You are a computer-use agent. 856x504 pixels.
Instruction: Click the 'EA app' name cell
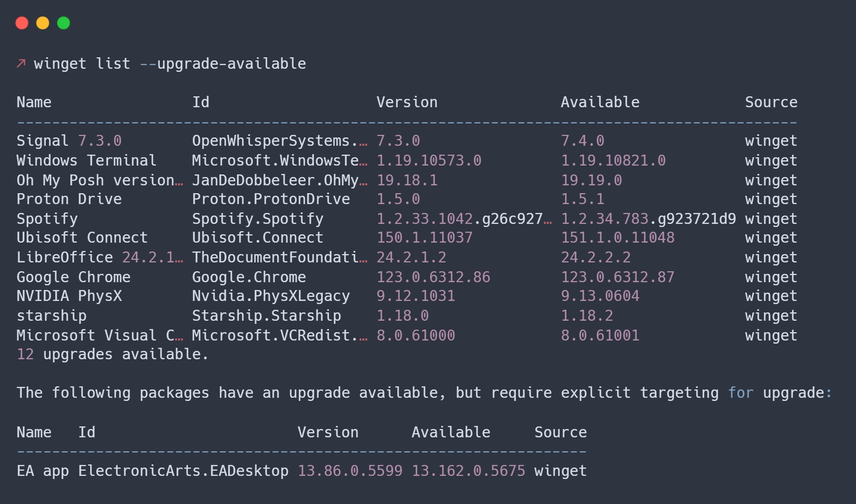[43, 471]
